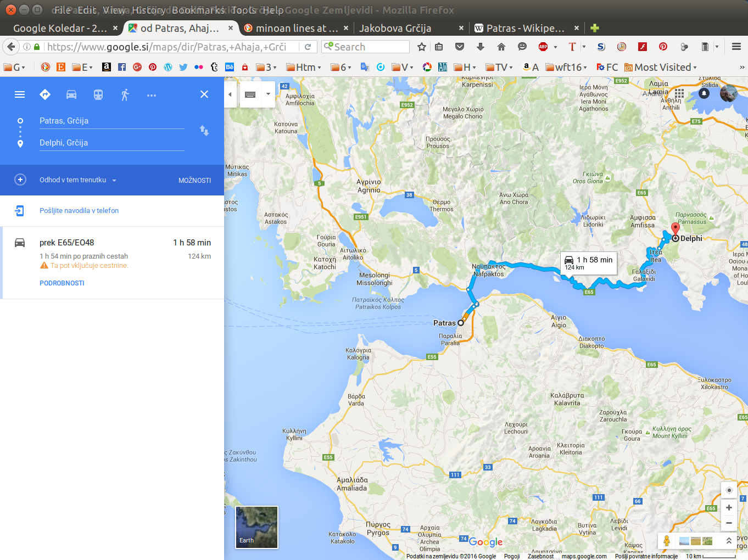Open the 'Odhod v tem trenutku' departure dropdown
This screenshot has height=560, width=748.
click(78, 180)
